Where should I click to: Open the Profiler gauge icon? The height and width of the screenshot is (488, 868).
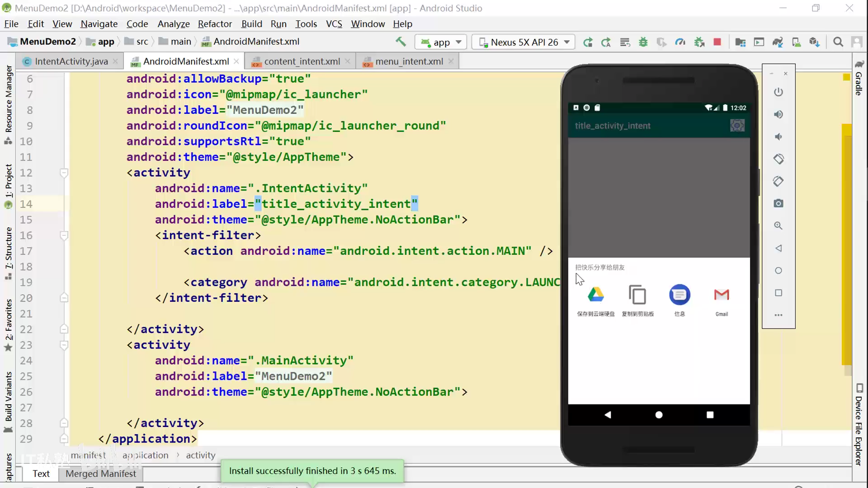[x=680, y=42]
